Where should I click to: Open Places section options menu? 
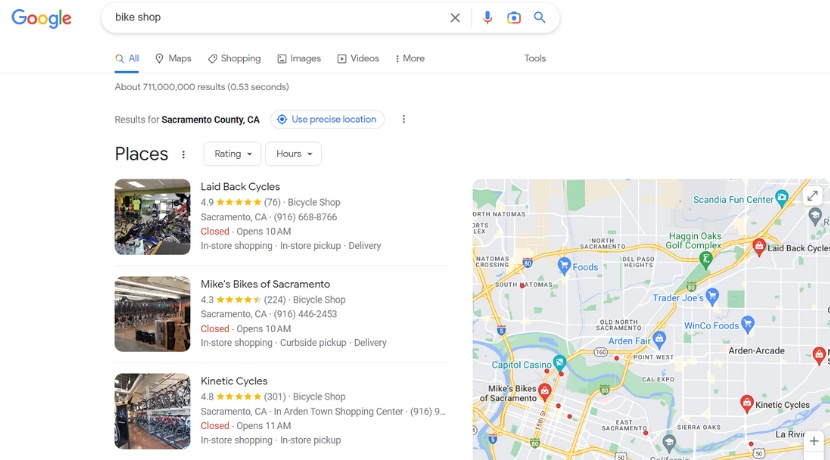point(183,154)
